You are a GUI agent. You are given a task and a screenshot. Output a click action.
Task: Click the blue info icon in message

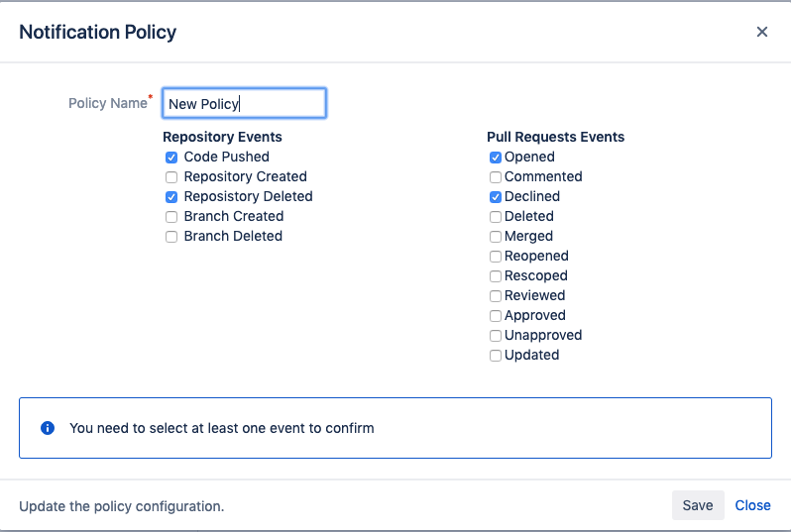click(47, 428)
